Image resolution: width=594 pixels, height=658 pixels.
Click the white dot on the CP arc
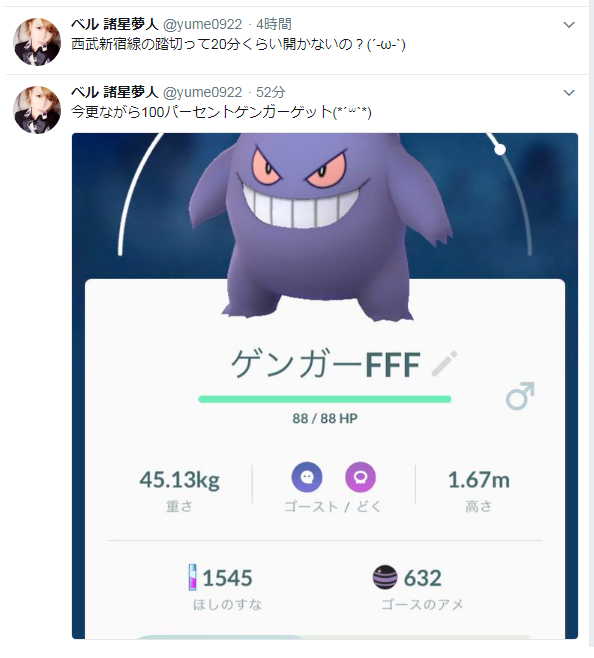(x=500, y=149)
